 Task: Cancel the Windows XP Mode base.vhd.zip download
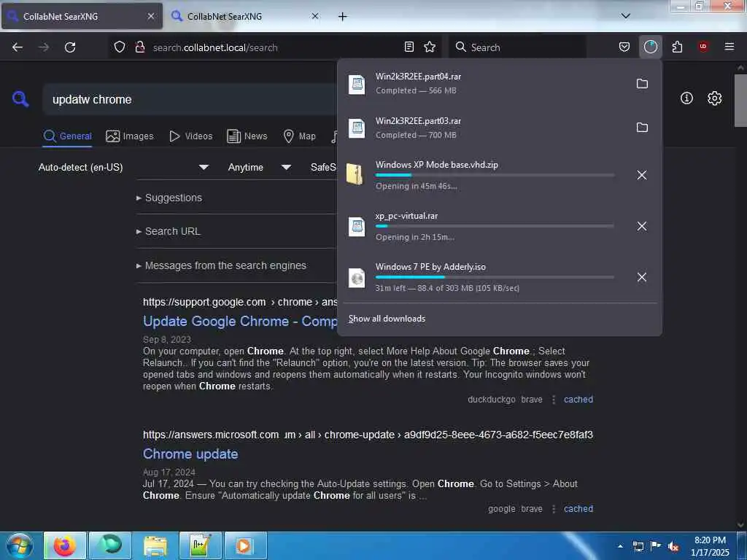point(642,175)
